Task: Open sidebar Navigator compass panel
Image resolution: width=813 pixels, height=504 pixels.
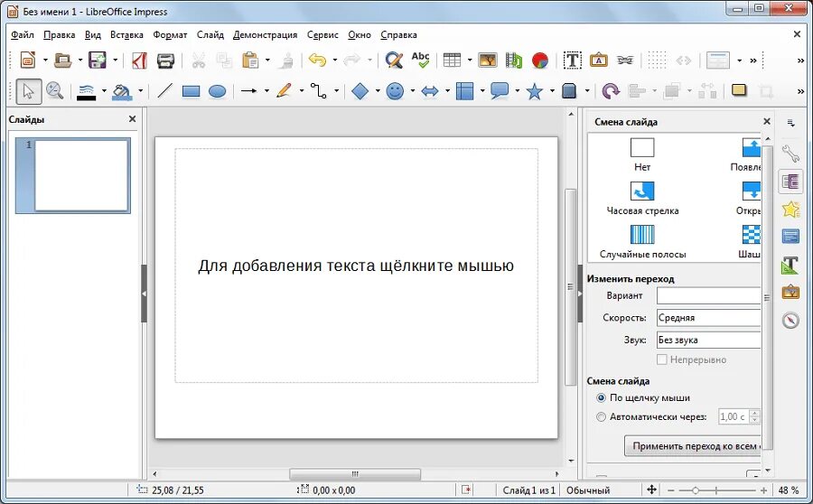Action: 790,320
